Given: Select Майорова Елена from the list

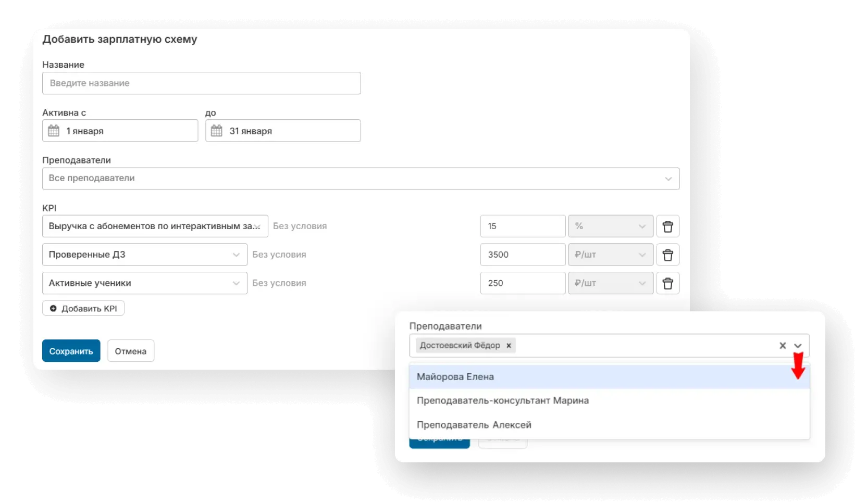Looking at the screenshot, I should pyautogui.click(x=455, y=376).
